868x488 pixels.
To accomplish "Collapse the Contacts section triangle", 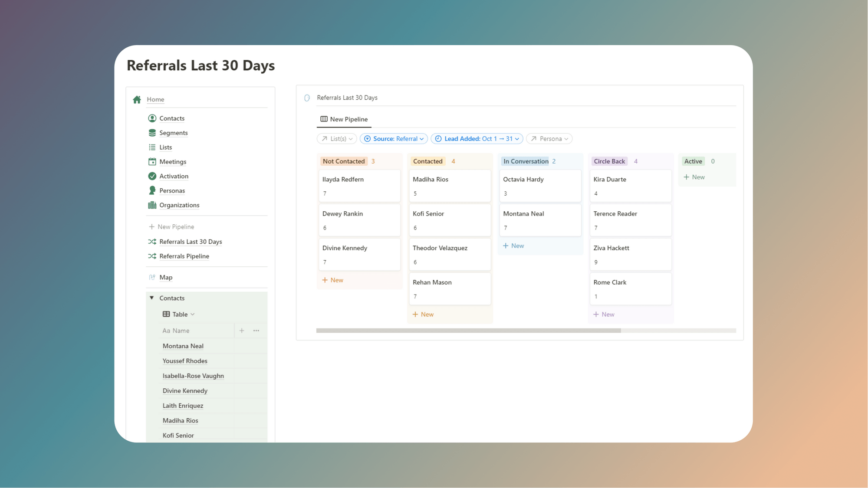I will coord(151,298).
